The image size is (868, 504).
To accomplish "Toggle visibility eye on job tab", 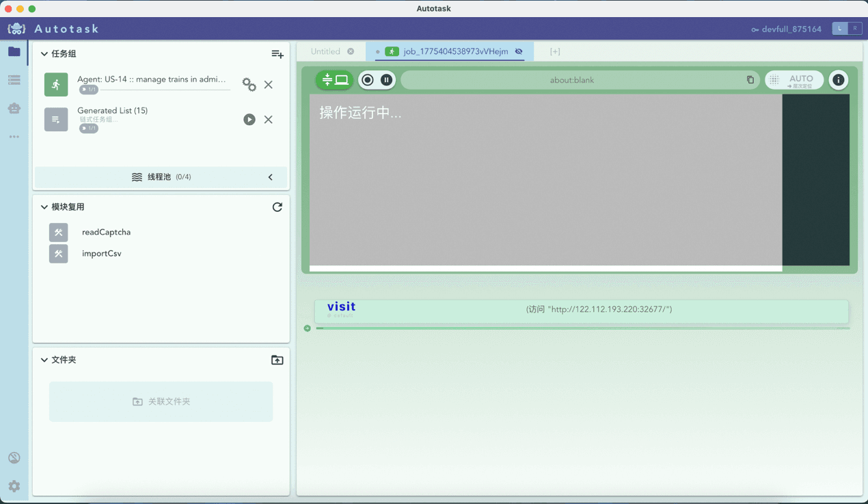I will 519,51.
